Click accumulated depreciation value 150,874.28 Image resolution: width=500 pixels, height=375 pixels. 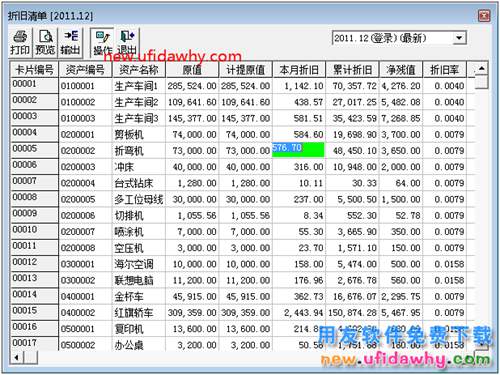click(353, 313)
